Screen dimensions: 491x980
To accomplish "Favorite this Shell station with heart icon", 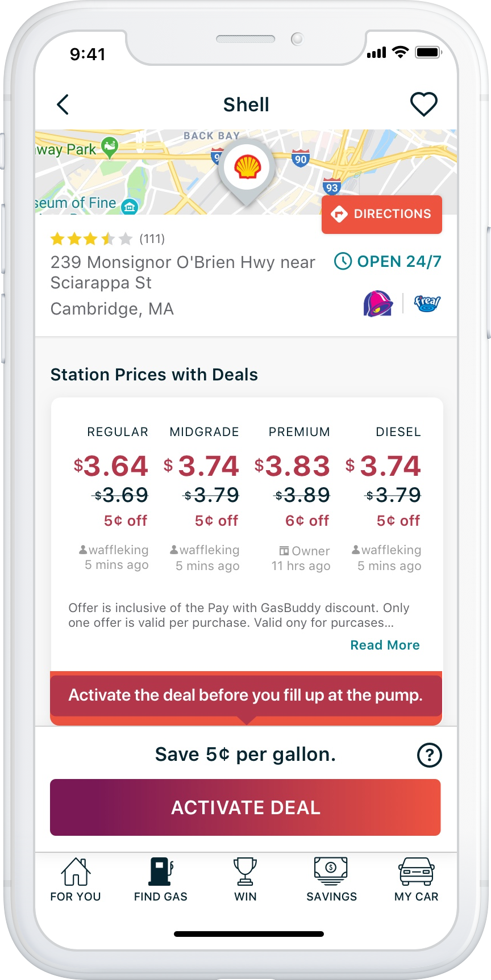I will click(x=423, y=104).
